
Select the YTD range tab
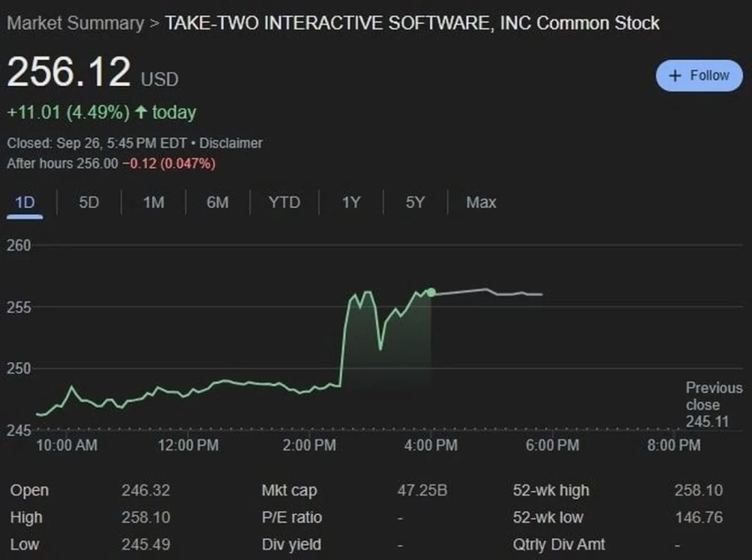tap(284, 203)
